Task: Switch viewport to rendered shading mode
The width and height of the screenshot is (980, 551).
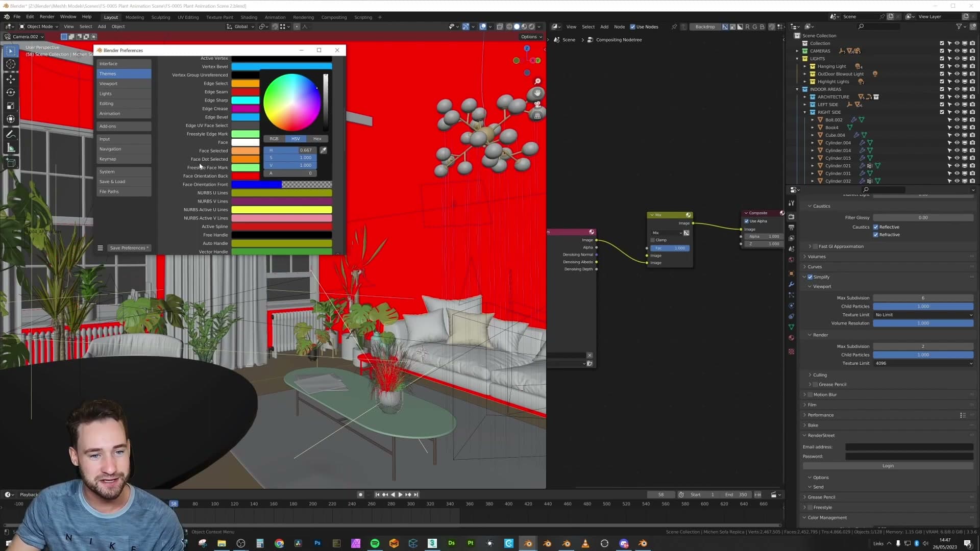Action: click(531, 27)
